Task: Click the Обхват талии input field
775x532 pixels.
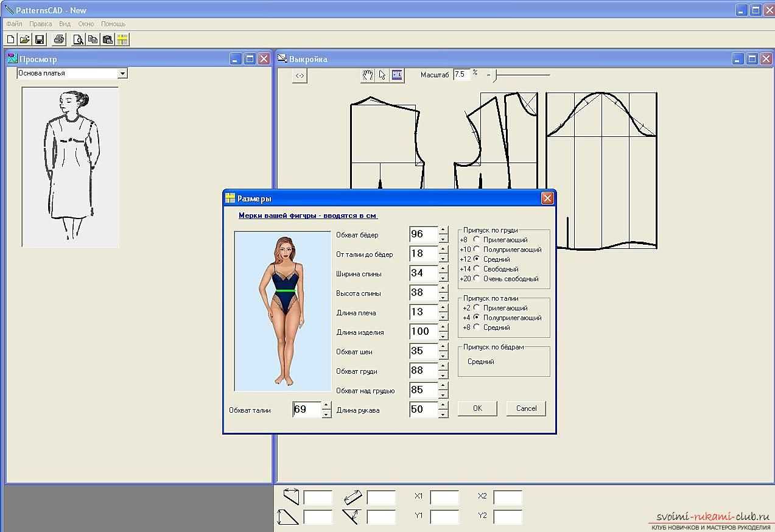Action: [307, 410]
